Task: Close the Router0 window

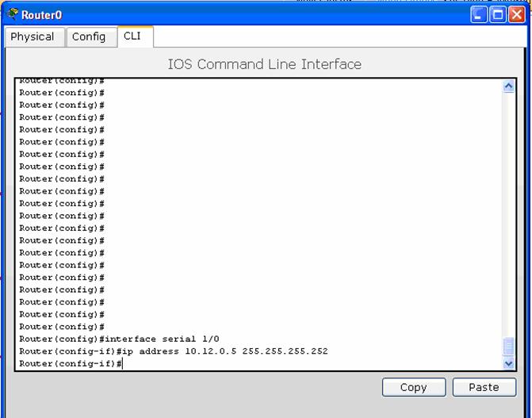Action: (516, 14)
